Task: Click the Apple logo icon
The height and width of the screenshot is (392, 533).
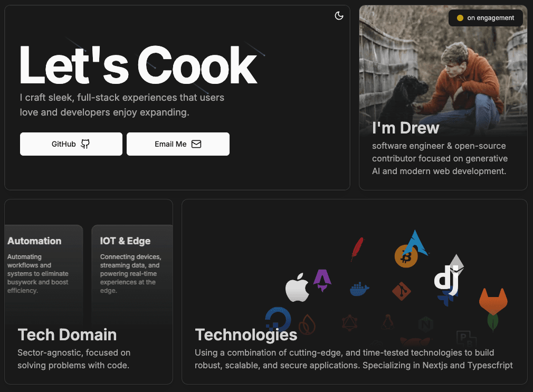Action: (297, 288)
